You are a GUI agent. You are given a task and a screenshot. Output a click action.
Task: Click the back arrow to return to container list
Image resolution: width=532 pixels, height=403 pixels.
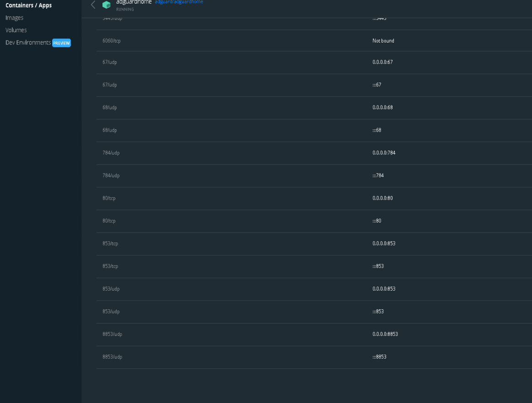tap(93, 5)
